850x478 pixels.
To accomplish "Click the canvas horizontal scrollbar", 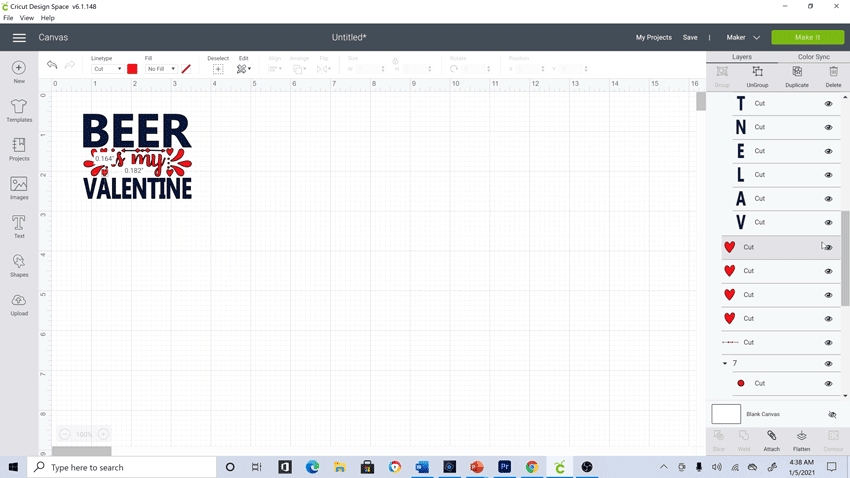I will pyautogui.click(x=82, y=451).
